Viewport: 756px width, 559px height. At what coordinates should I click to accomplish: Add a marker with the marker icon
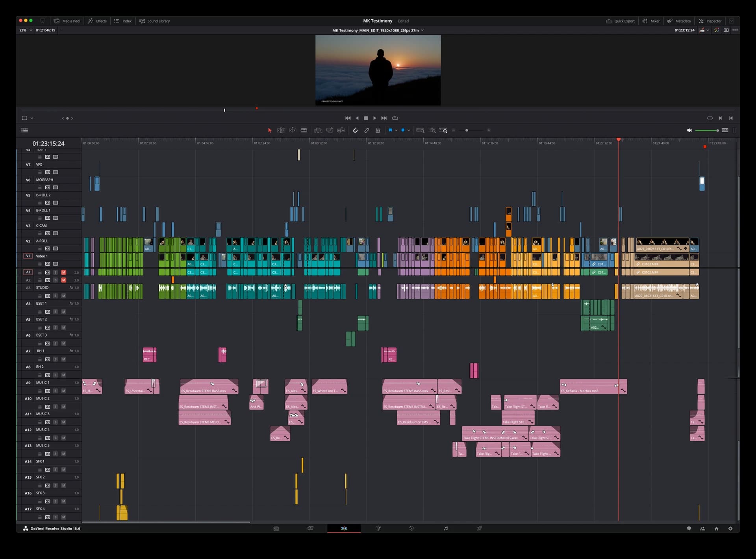coord(403,130)
